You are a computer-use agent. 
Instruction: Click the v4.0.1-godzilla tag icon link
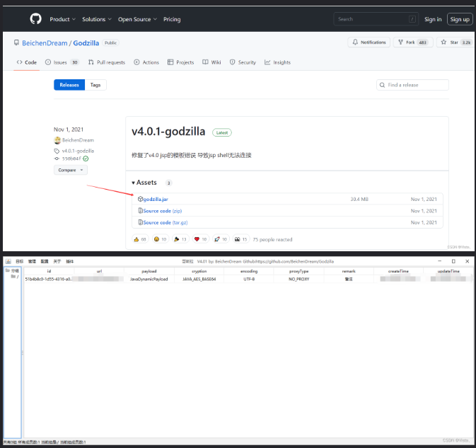coord(74,151)
